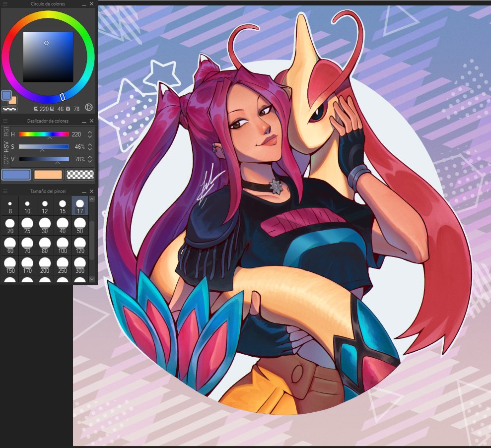491x448 pixels.
Task: Select brush size 40
Action: coord(63,226)
